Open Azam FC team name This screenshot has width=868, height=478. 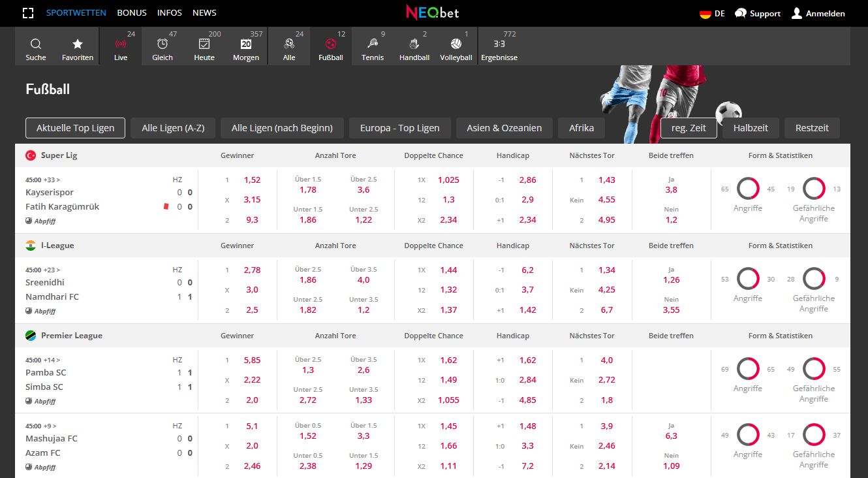pos(43,453)
